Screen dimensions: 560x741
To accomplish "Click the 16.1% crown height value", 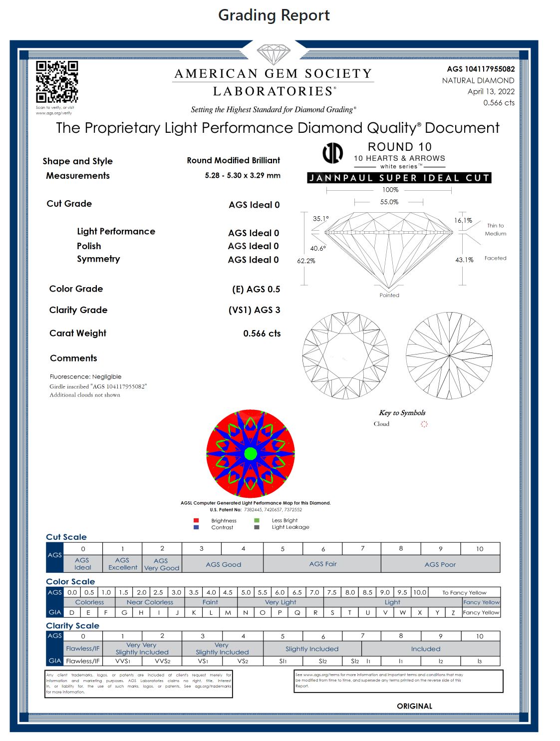I will coord(463,220).
